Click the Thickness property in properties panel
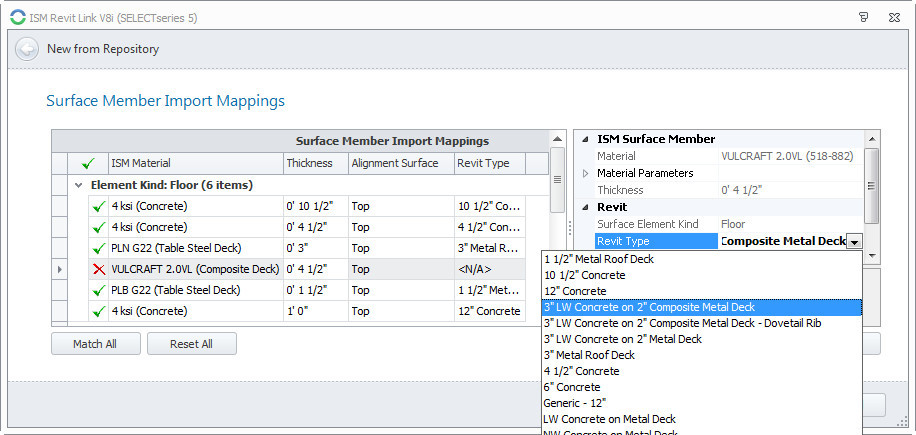This screenshot has height=435, width=916. [x=620, y=190]
